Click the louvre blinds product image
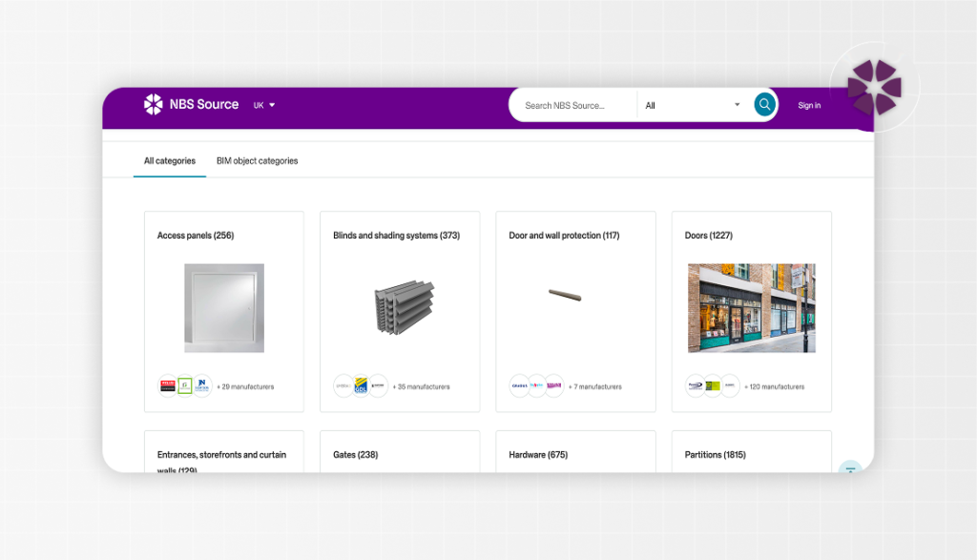The width and height of the screenshot is (977, 560). pos(404,308)
